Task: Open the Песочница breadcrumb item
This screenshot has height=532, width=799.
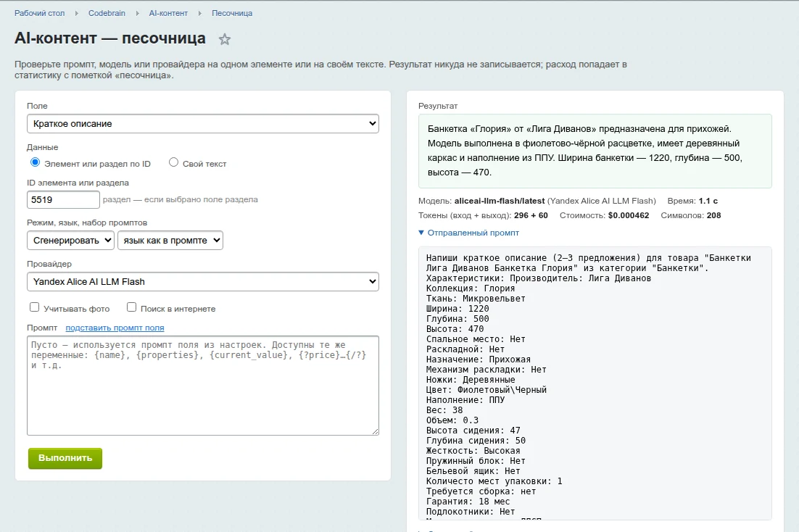Action: (232, 13)
